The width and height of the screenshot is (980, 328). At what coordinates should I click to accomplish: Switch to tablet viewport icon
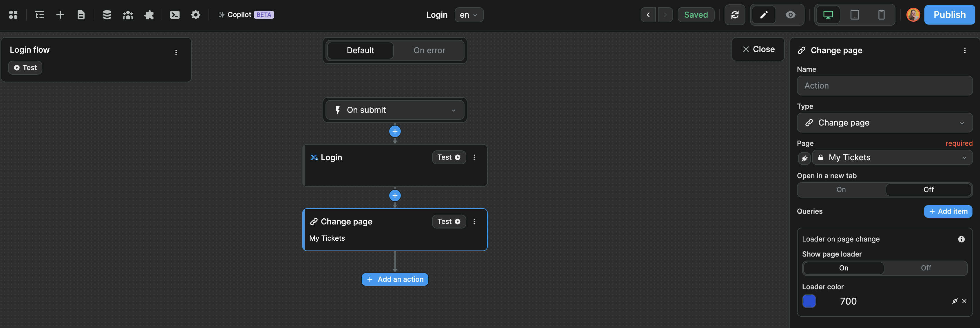[x=855, y=15]
